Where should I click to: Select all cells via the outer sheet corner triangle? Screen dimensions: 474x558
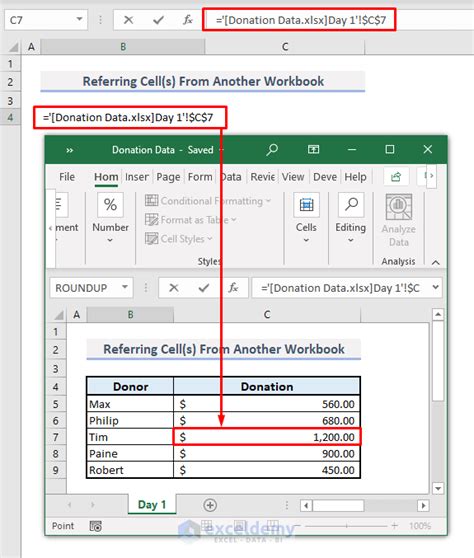14,47
